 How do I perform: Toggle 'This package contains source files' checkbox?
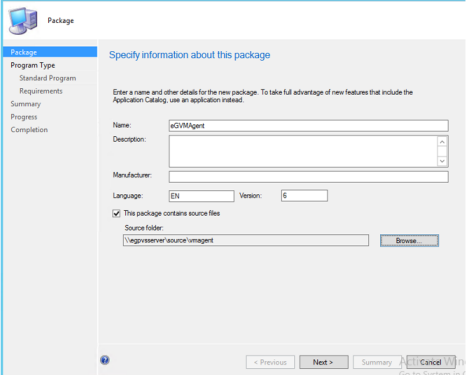pos(116,213)
